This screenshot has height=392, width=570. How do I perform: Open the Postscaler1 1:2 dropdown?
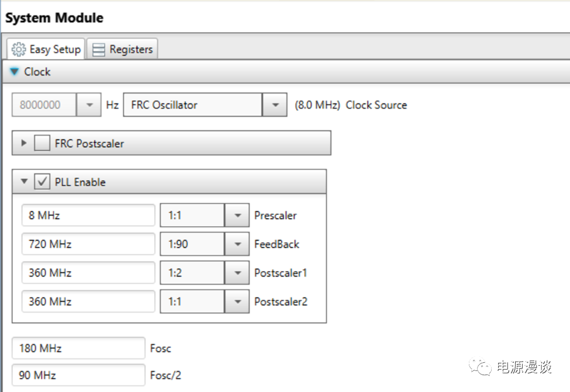(x=237, y=273)
